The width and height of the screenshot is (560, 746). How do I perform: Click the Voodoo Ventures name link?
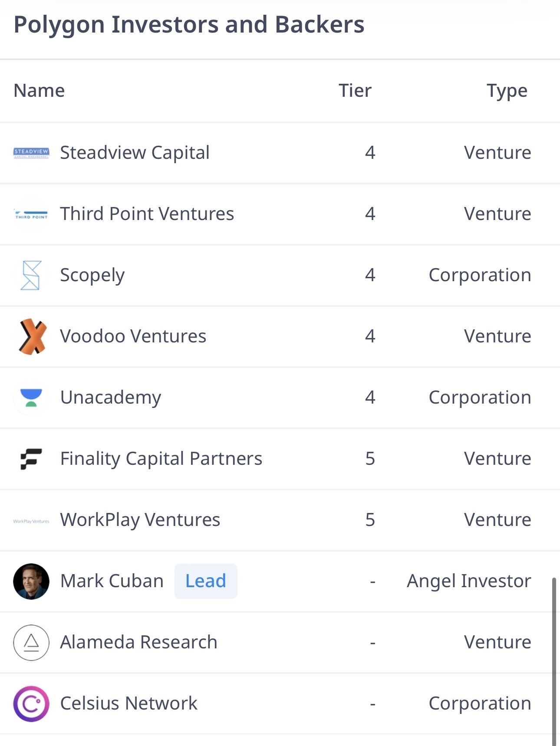coord(133,336)
